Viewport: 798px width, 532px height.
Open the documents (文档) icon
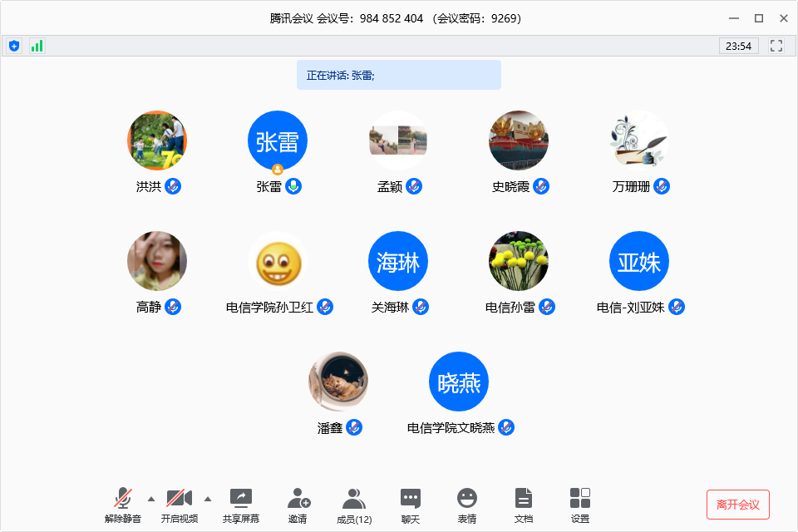click(524, 505)
